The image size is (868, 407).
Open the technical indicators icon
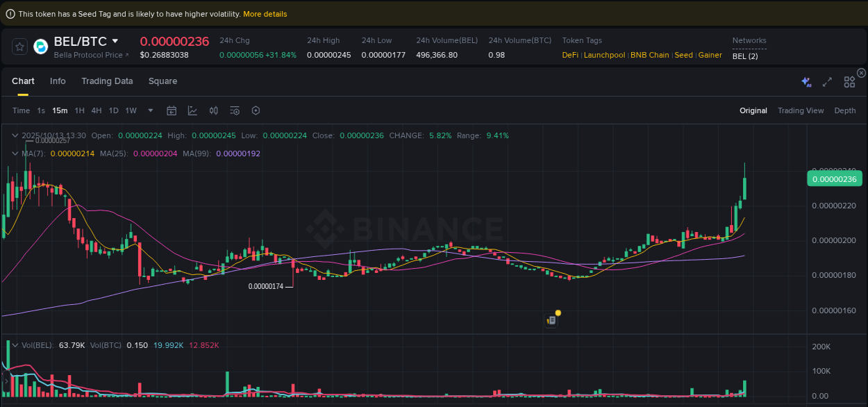[x=213, y=110]
